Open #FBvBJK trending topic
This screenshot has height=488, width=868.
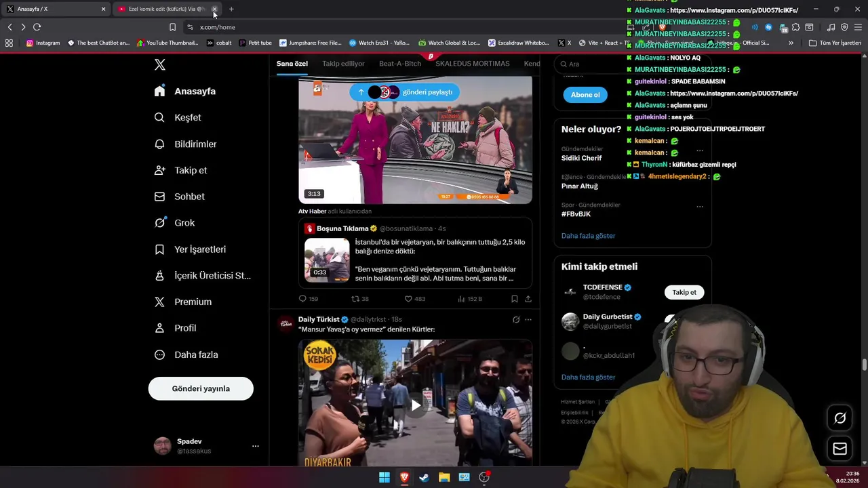tap(576, 214)
